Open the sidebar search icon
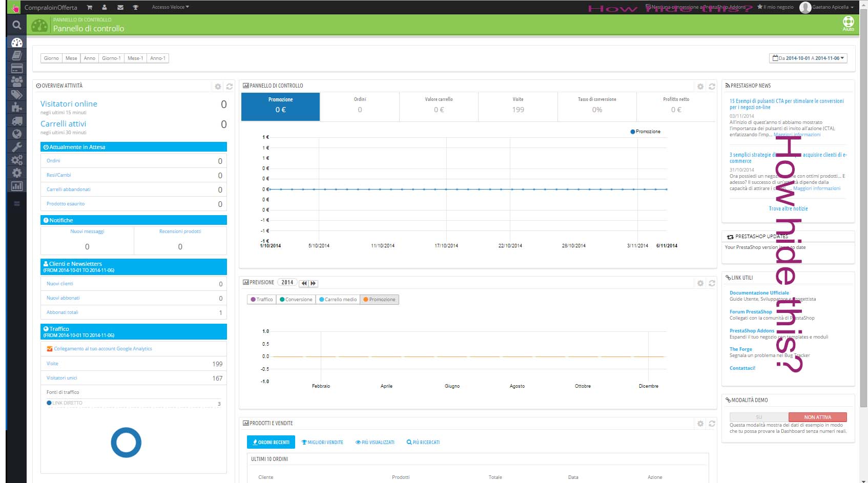Image resolution: width=868 pixels, height=483 pixels. click(16, 25)
